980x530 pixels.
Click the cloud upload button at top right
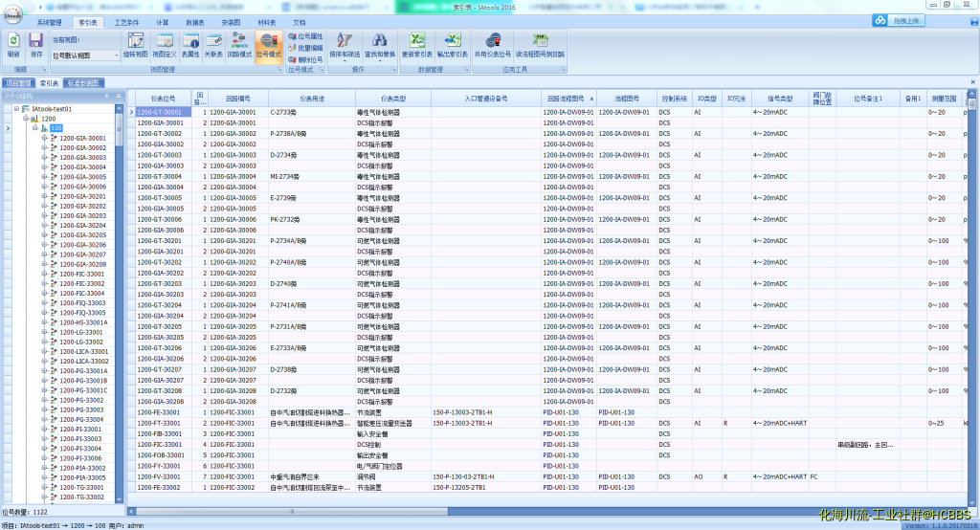click(898, 21)
